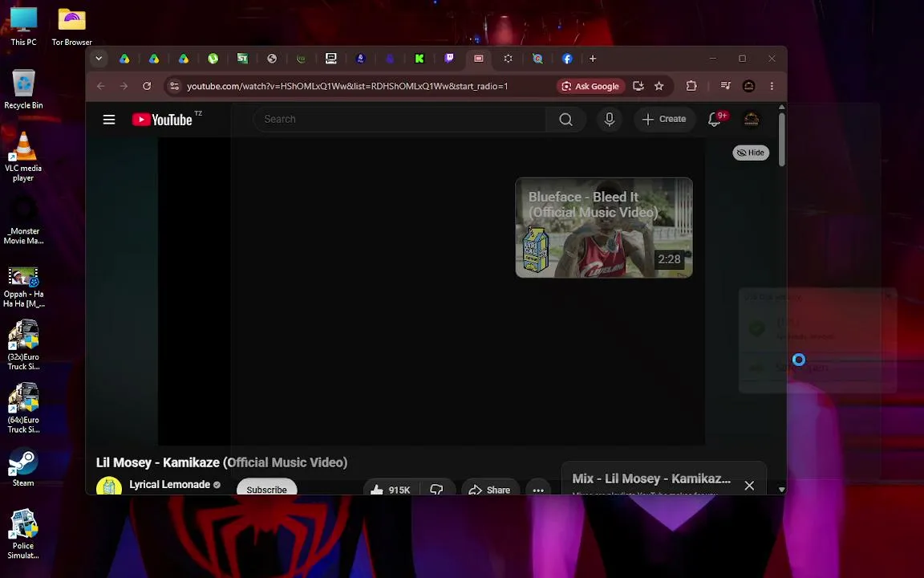The height and width of the screenshot is (578, 924).
Task: Open the more actions three-dot menu
Action: point(538,490)
